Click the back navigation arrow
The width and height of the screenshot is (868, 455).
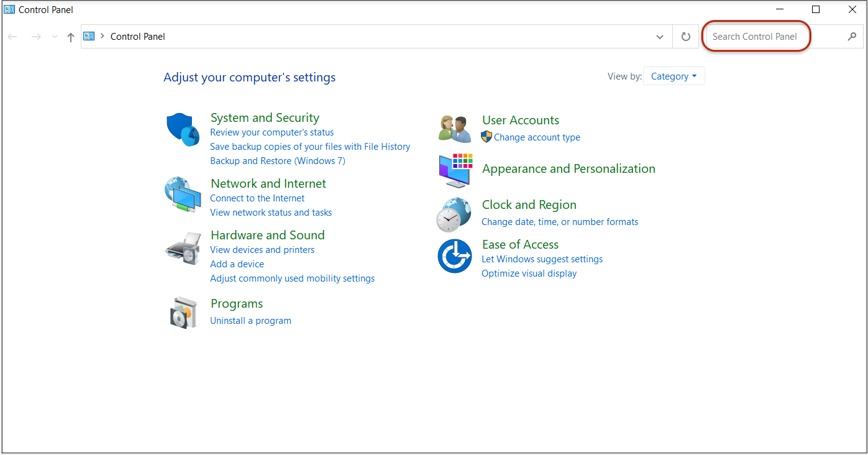click(12, 36)
